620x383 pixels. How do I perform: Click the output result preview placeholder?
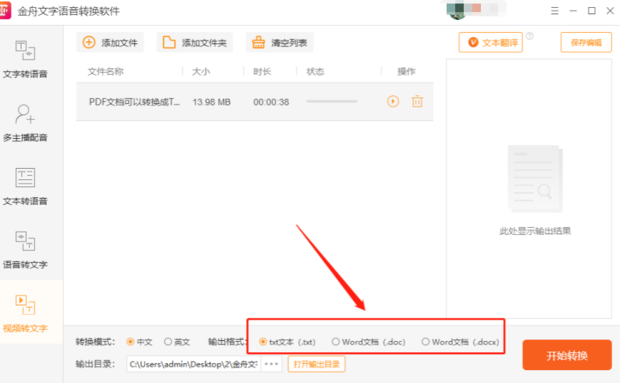pyautogui.click(x=535, y=190)
